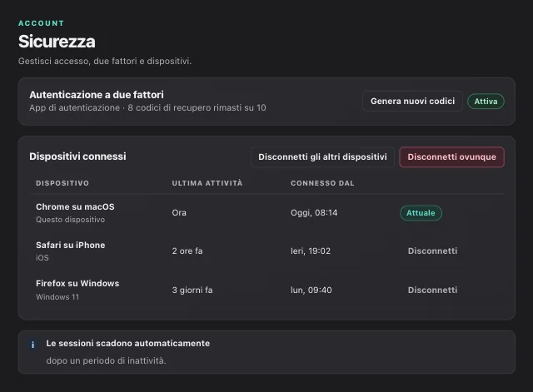Click the Connesso dal column header
Image resolution: width=533 pixels, height=392 pixels.
pos(322,183)
